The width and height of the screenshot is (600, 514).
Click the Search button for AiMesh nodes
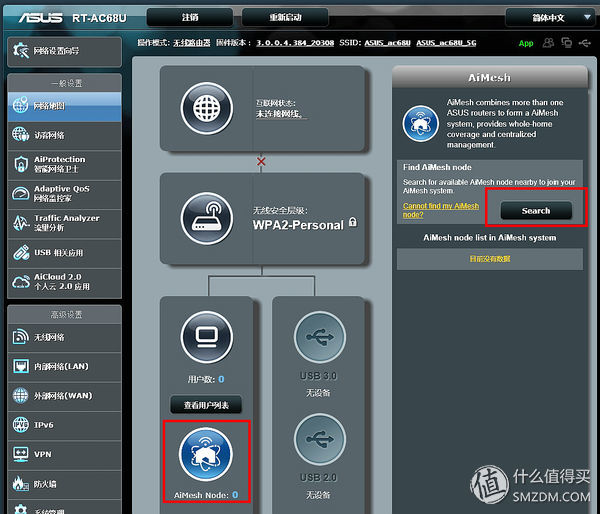536,210
